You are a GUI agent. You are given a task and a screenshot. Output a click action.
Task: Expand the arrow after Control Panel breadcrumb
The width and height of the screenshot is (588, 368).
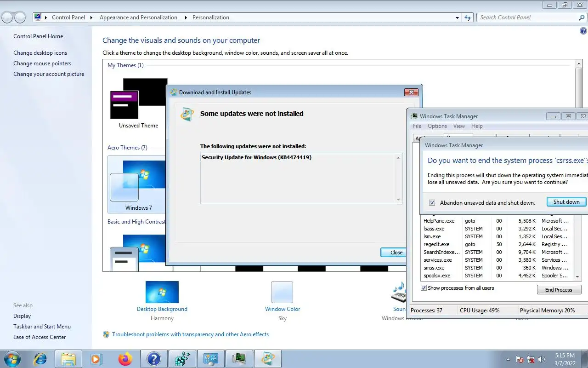point(90,17)
